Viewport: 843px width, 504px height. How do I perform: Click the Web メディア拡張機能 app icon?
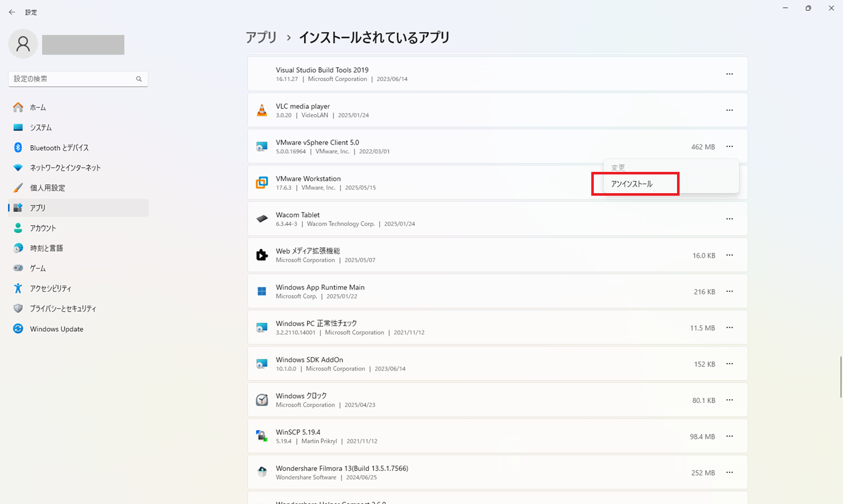click(x=262, y=255)
